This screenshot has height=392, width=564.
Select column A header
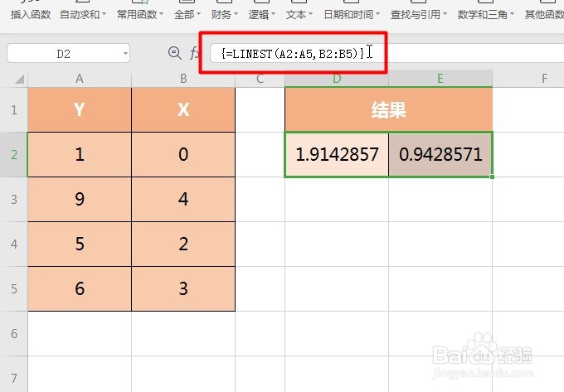(80, 79)
